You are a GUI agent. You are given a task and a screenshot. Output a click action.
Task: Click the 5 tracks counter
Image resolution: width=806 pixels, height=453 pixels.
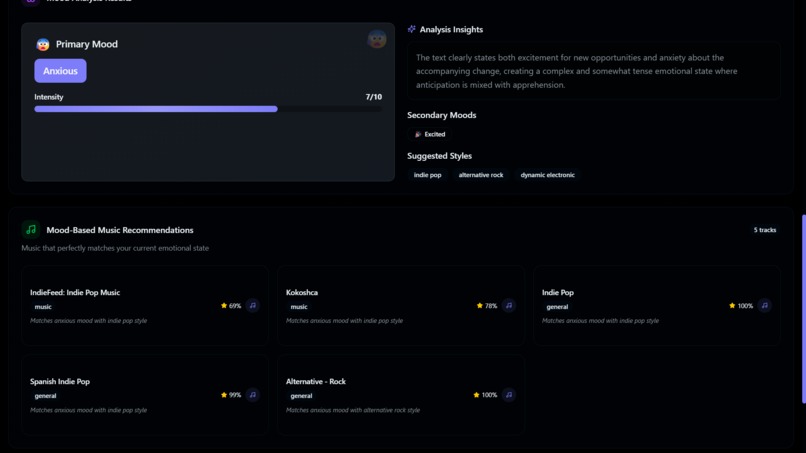(x=765, y=230)
